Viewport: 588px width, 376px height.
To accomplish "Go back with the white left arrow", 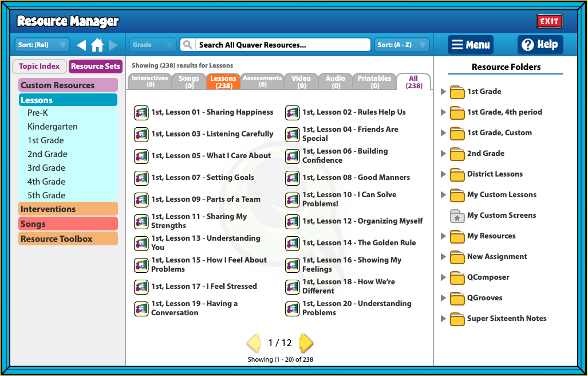I will tap(81, 45).
